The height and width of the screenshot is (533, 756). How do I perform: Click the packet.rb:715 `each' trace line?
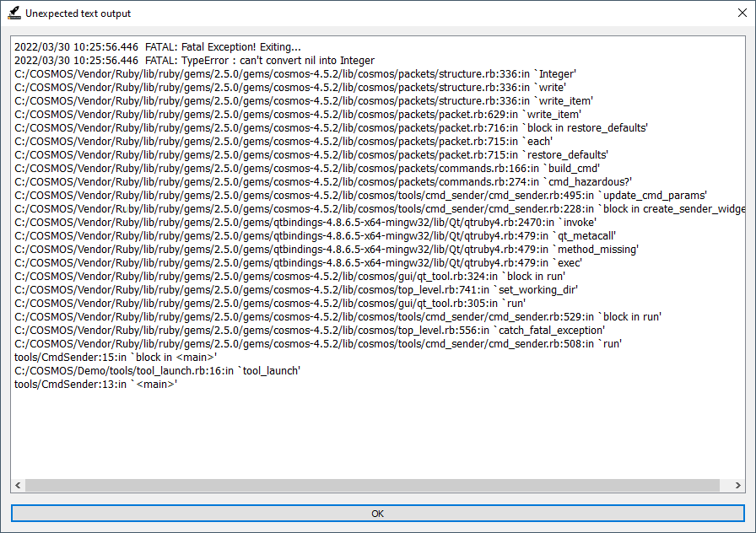click(x=283, y=141)
